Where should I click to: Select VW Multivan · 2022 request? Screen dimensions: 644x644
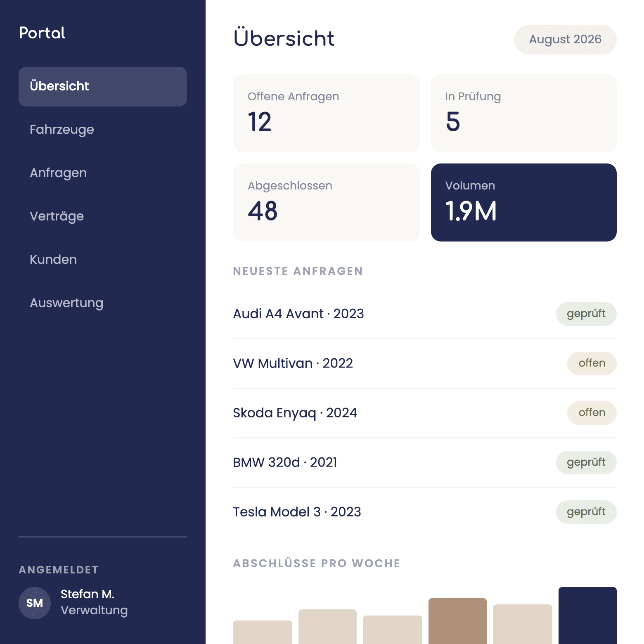point(425,363)
